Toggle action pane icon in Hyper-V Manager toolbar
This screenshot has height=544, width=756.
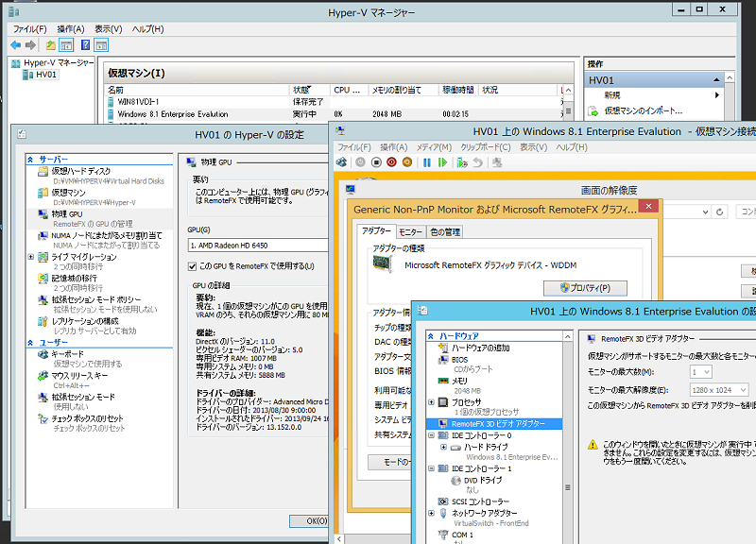(x=101, y=45)
